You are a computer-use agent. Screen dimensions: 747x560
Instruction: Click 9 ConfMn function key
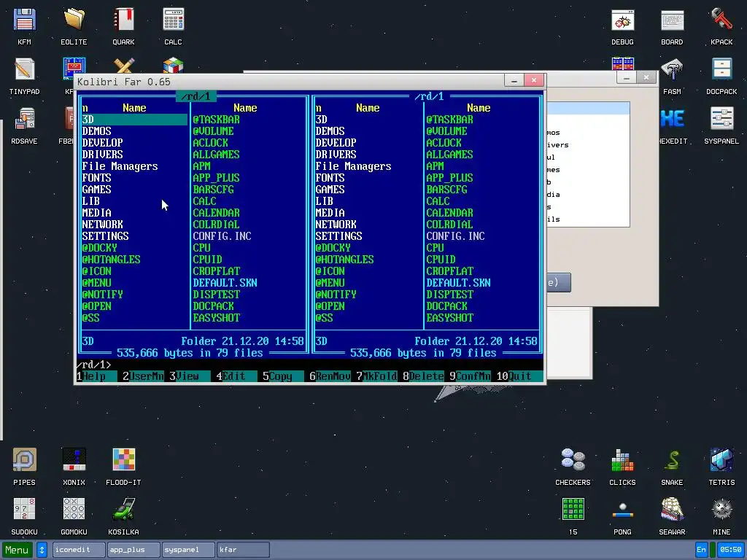coord(470,376)
